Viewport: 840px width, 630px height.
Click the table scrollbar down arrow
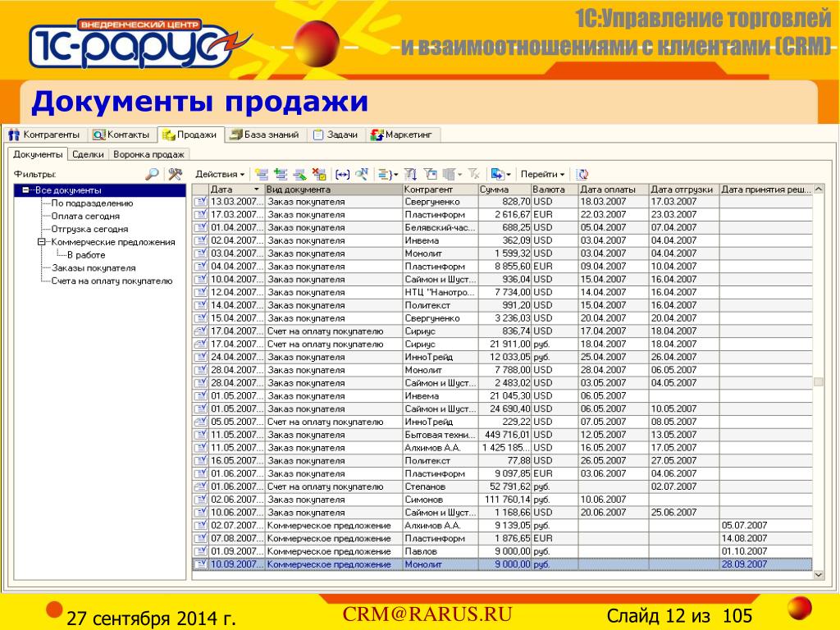point(819,575)
